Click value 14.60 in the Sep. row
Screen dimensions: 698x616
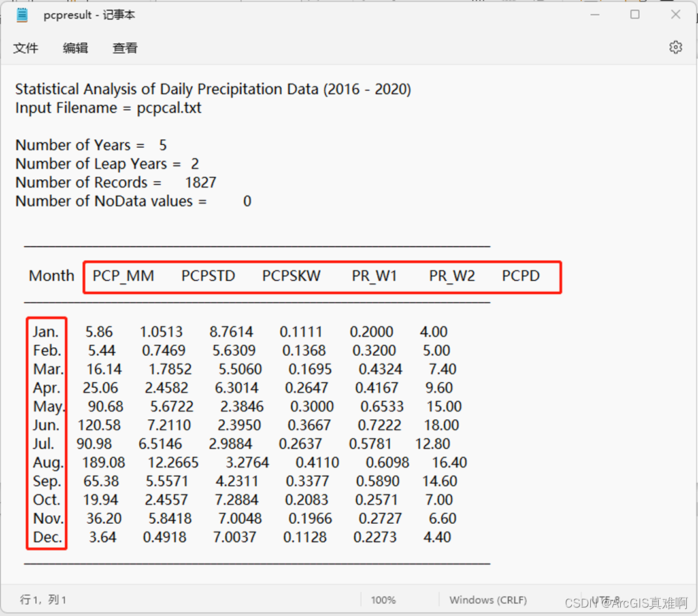pyautogui.click(x=439, y=481)
